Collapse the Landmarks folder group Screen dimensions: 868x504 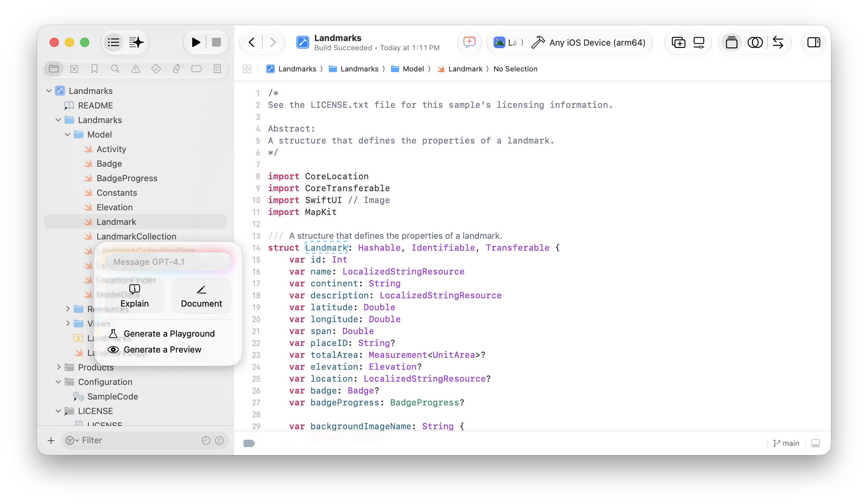(58, 120)
